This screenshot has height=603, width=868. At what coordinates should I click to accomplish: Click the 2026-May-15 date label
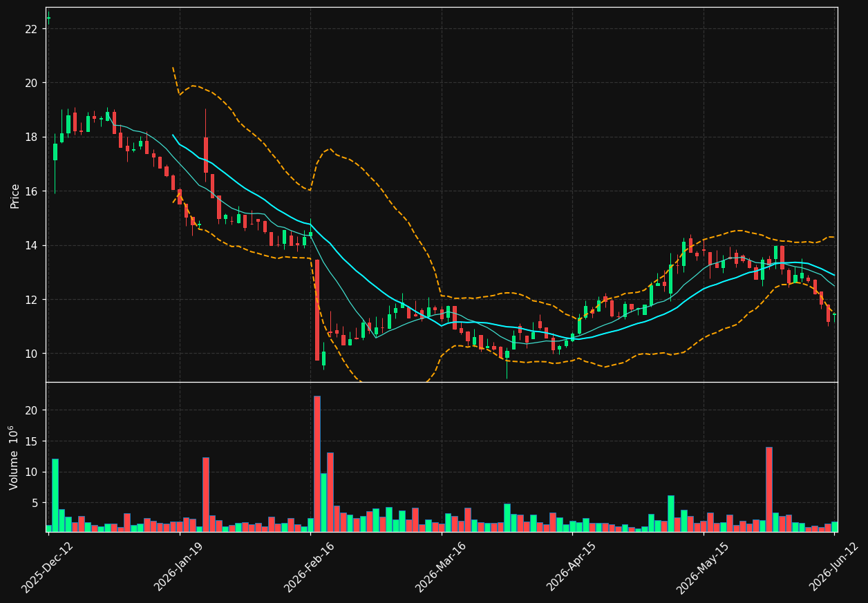click(x=702, y=567)
